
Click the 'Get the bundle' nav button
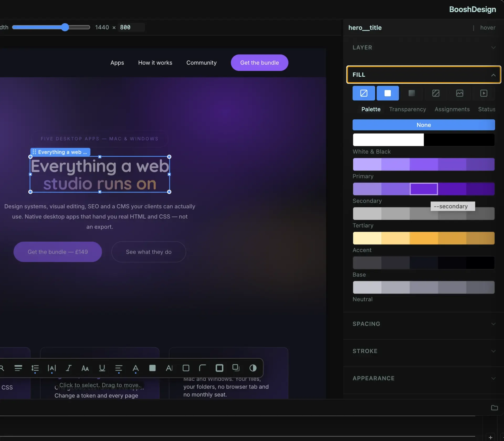click(x=259, y=63)
